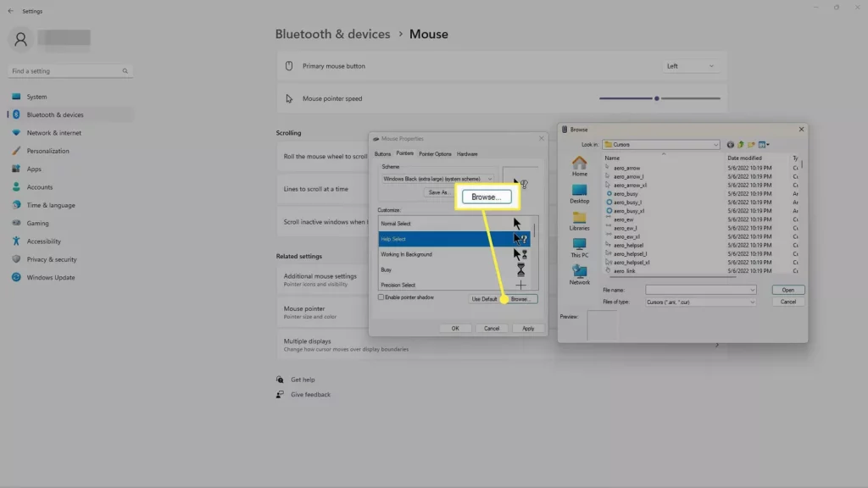Open Personalization settings

[70, 151]
